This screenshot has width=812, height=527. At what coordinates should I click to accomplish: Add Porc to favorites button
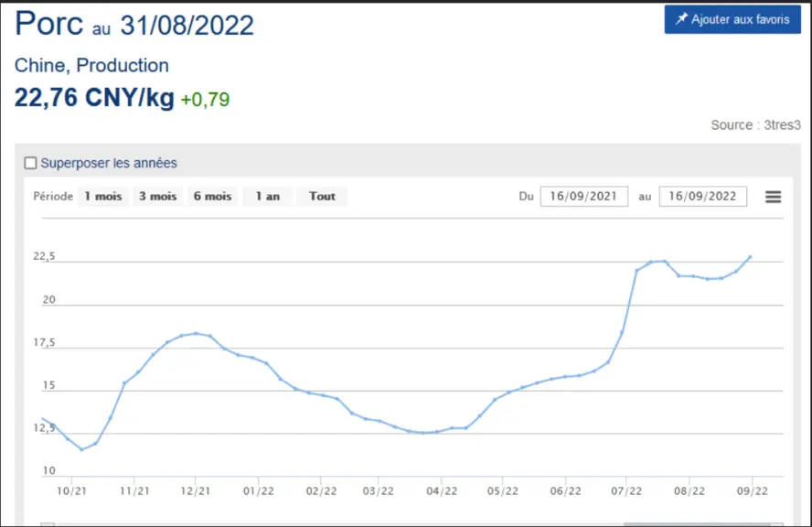pyautogui.click(x=732, y=19)
